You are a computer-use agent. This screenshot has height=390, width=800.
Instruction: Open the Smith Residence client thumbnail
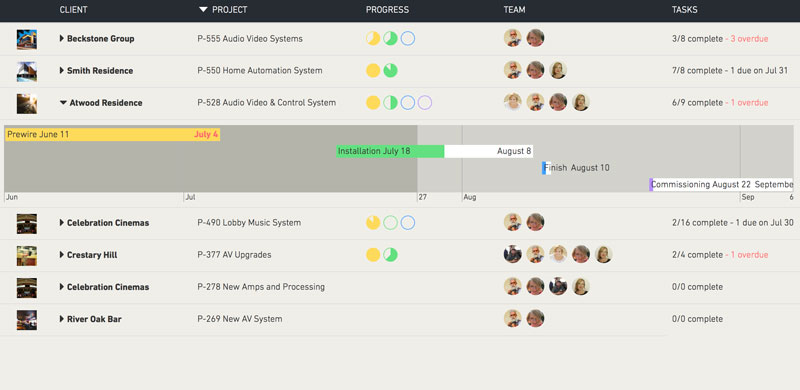pos(27,71)
